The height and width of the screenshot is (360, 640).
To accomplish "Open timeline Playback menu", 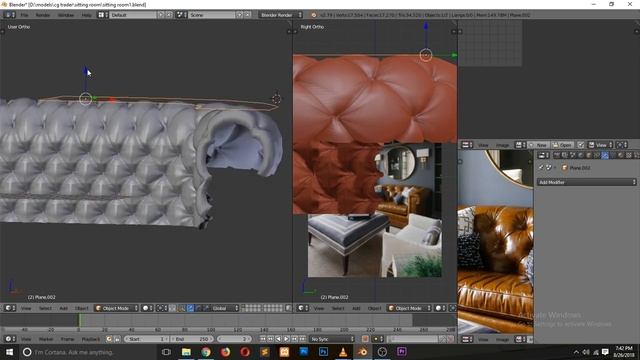I will coord(91,339).
